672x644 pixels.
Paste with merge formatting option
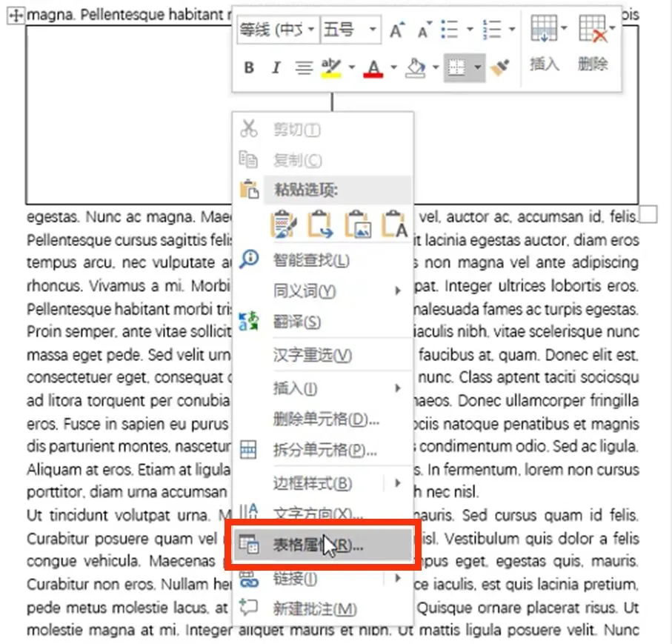[x=320, y=224]
